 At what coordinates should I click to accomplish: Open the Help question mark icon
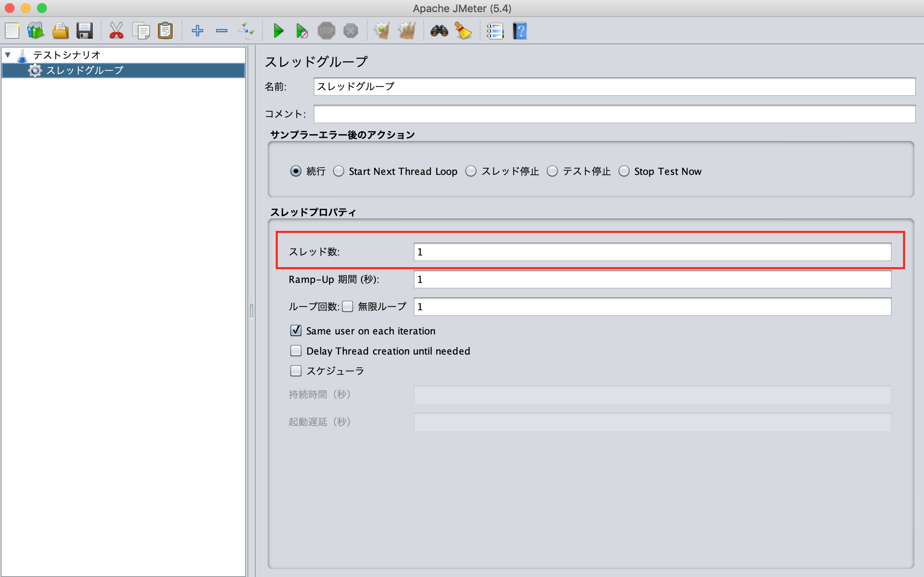click(x=520, y=31)
